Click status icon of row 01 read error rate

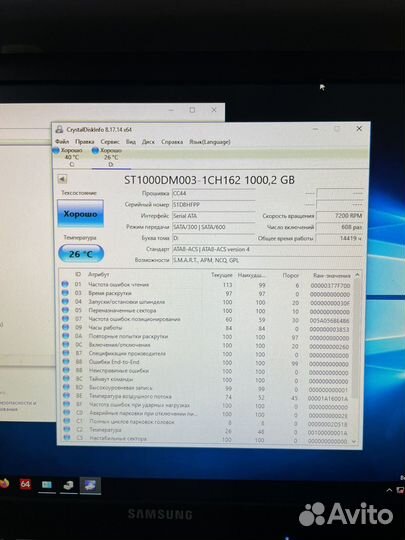[x=65, y=284]
